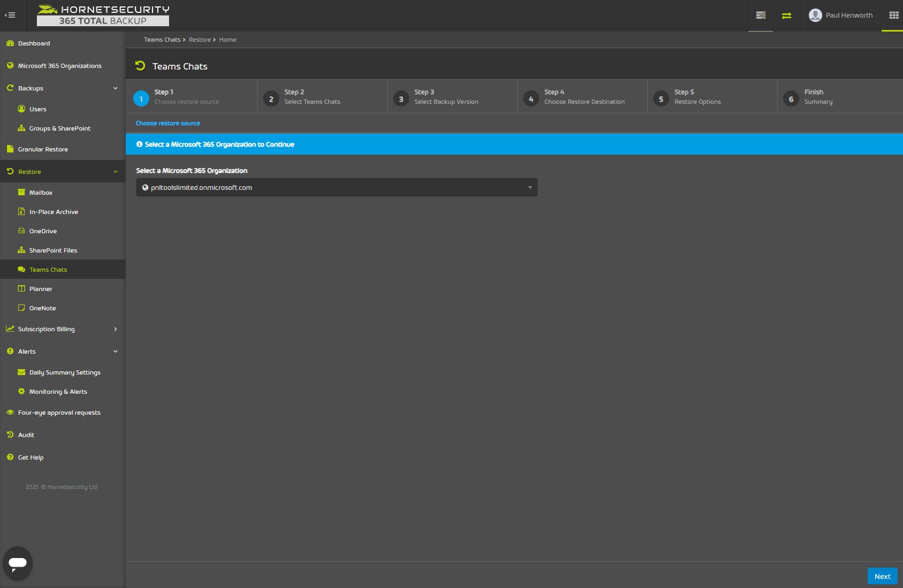Click the Subscription Billing menu item

pyautogui.click(x=46, y=329)
